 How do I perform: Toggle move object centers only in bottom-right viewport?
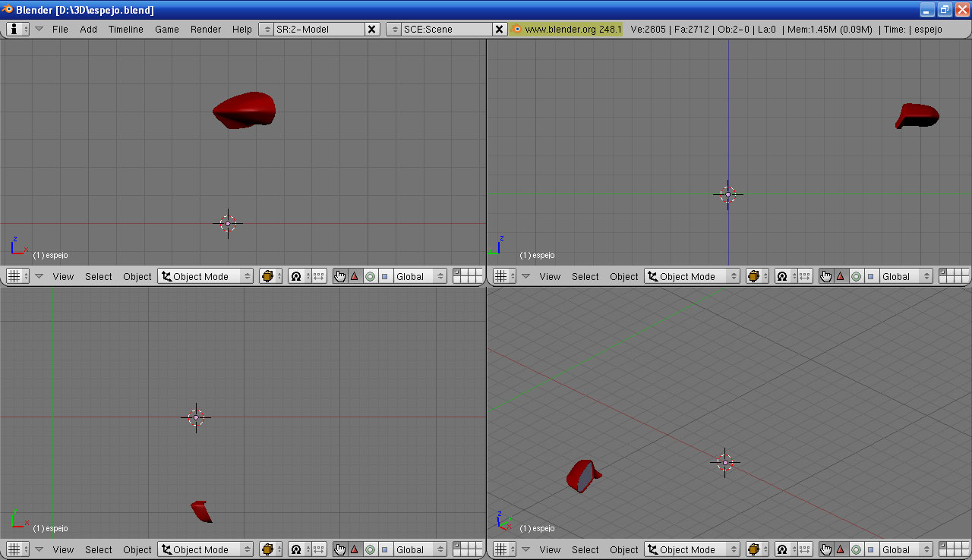point(806,549)
